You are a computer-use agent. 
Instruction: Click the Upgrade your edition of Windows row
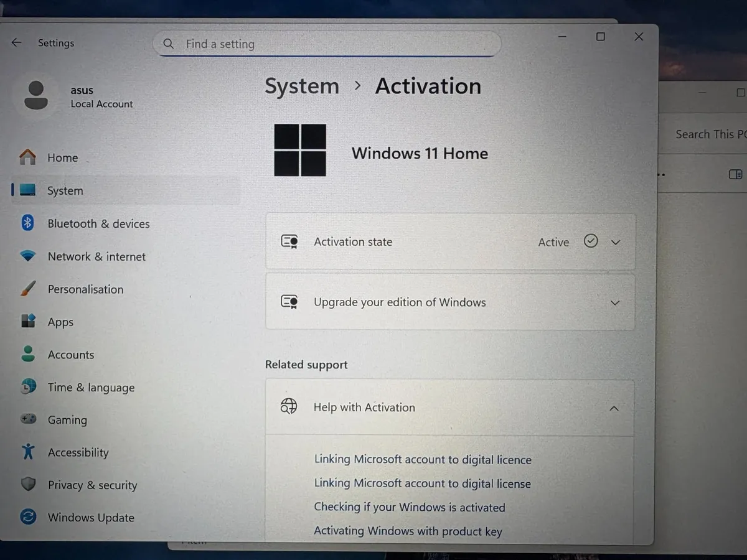pos(450,302)
